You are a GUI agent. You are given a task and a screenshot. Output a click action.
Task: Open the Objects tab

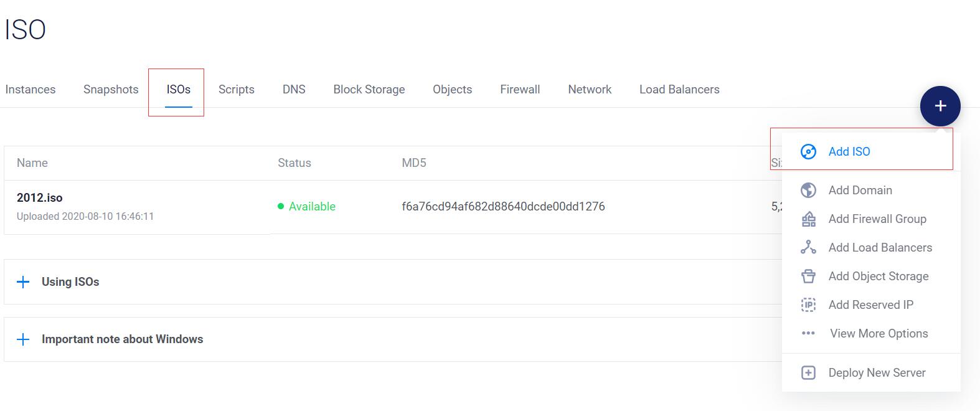point(453,89)
